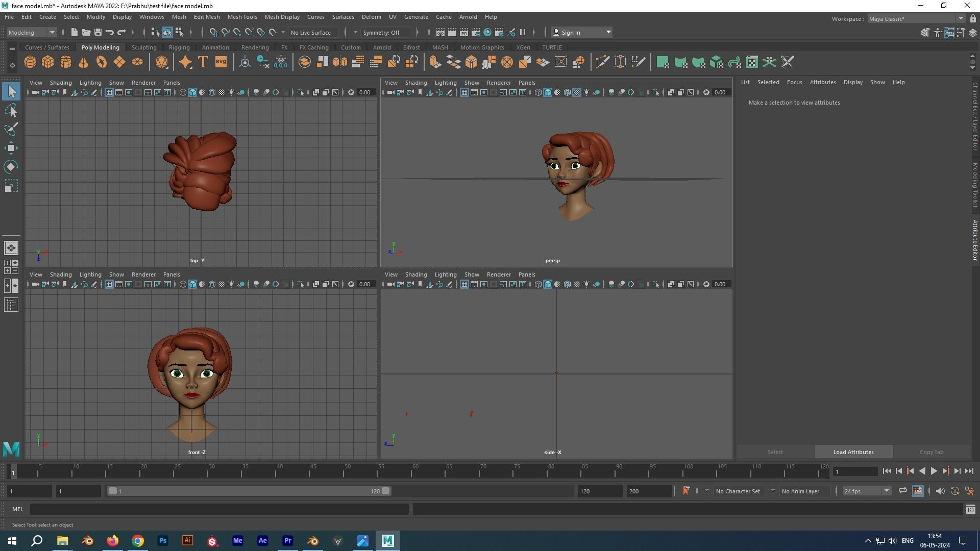
Task: Open the Workspace Maya Classic dropdown
Action: [916, 19]
